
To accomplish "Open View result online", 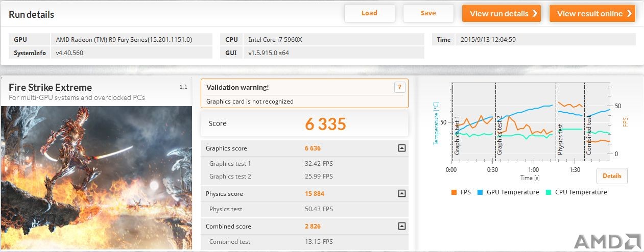I will pyautogui.click(x=592, y=13).
